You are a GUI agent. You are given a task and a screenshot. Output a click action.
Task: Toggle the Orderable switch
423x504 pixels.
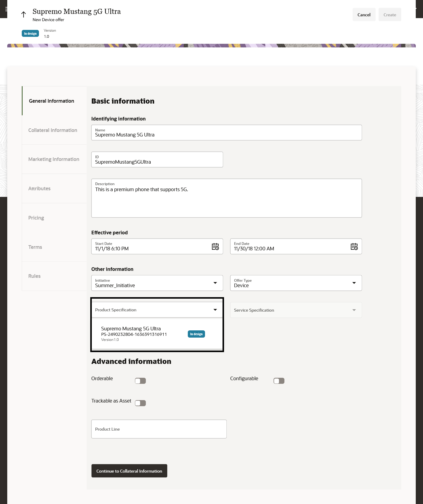tap(140, 381)
